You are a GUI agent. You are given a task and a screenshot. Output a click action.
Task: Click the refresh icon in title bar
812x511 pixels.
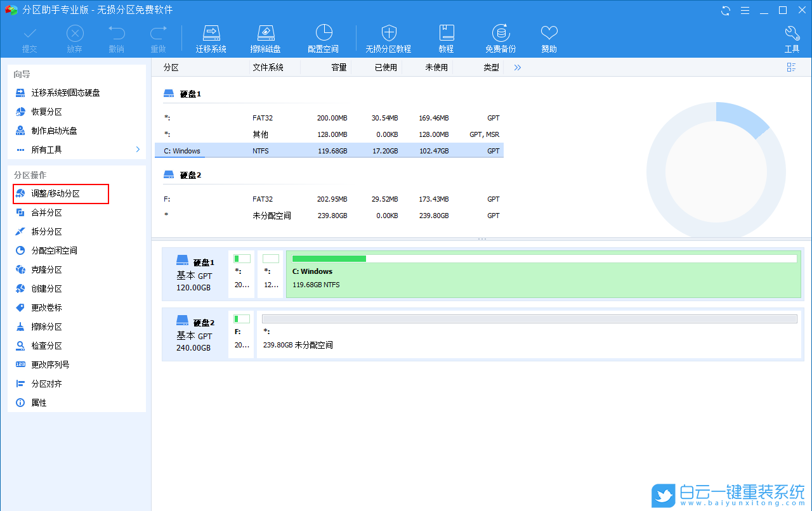tap(726, 10)
